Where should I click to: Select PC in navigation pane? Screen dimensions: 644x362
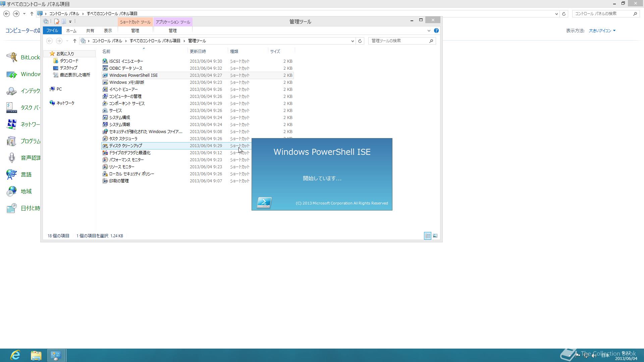[59, 89]
